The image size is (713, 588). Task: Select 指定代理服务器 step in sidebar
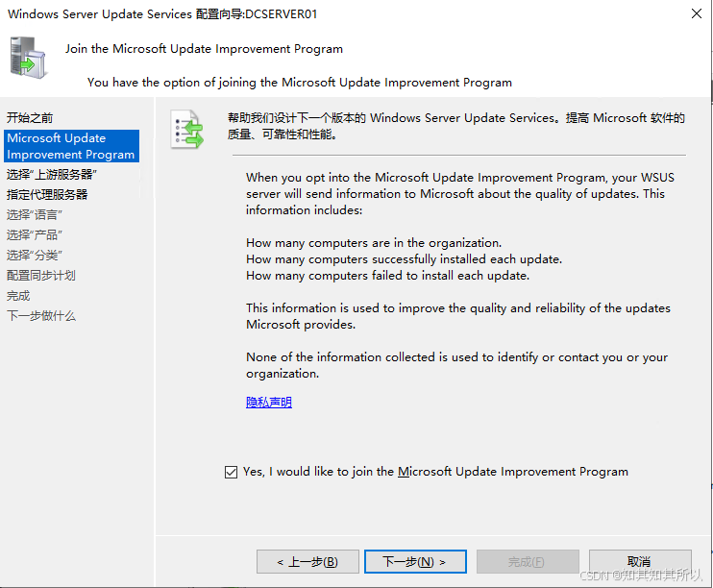[x=47, y=195]
